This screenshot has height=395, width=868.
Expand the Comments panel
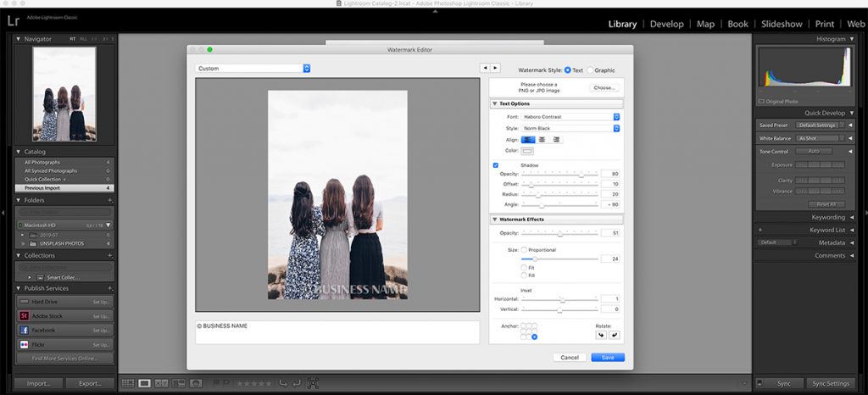pyautogui.click(x=851, y=256)
